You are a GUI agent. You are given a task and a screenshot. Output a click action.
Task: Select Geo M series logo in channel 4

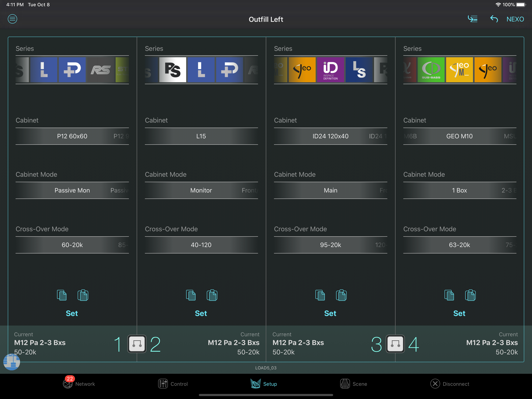pyautogui.click(x=459, y=70)
